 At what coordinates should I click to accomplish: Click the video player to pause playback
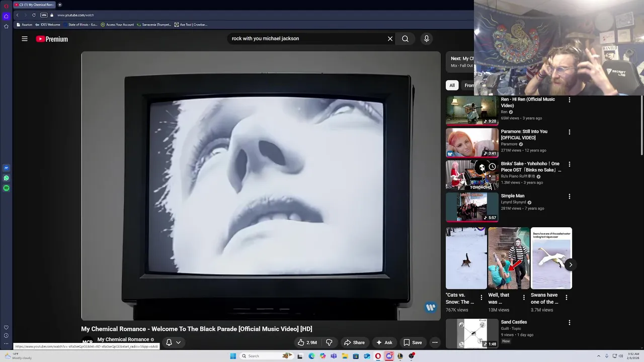[x=261, y=186]
